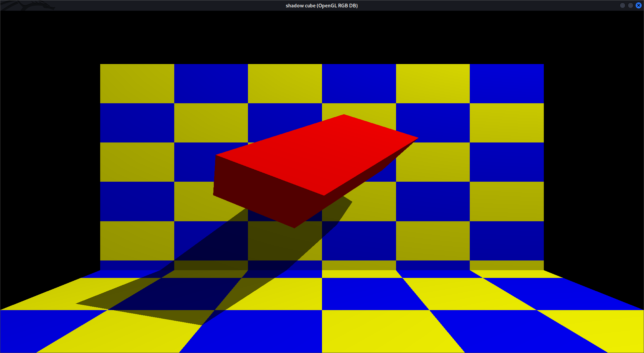Click the maximize button in title bar

(x=631, y=5)
